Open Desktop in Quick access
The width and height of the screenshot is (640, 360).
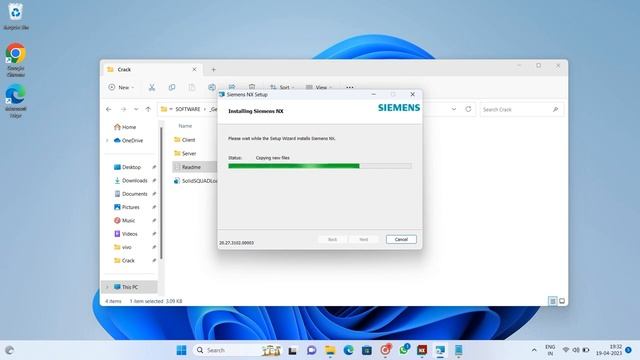pos(131,167)
